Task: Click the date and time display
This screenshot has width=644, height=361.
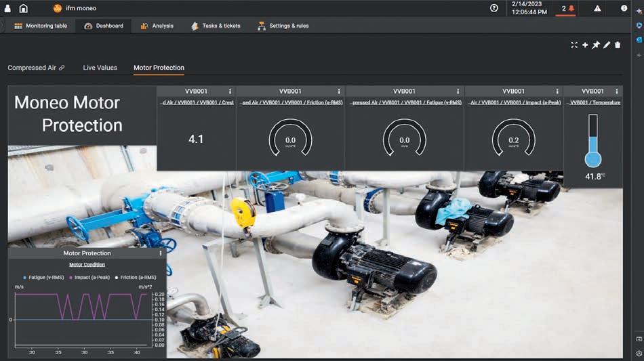Action: coord(529,8)
